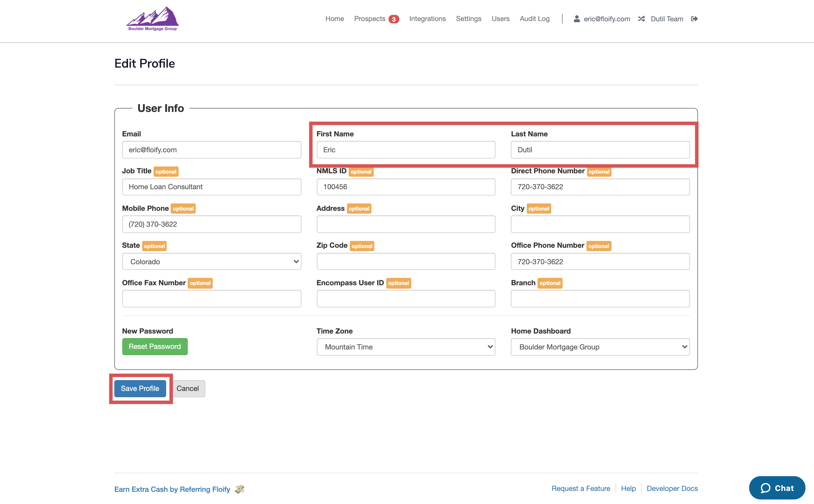The image size is (814, 504).
Task: Click the logout icon in the header
Action: pyautogui.click(x=694, y=19)
